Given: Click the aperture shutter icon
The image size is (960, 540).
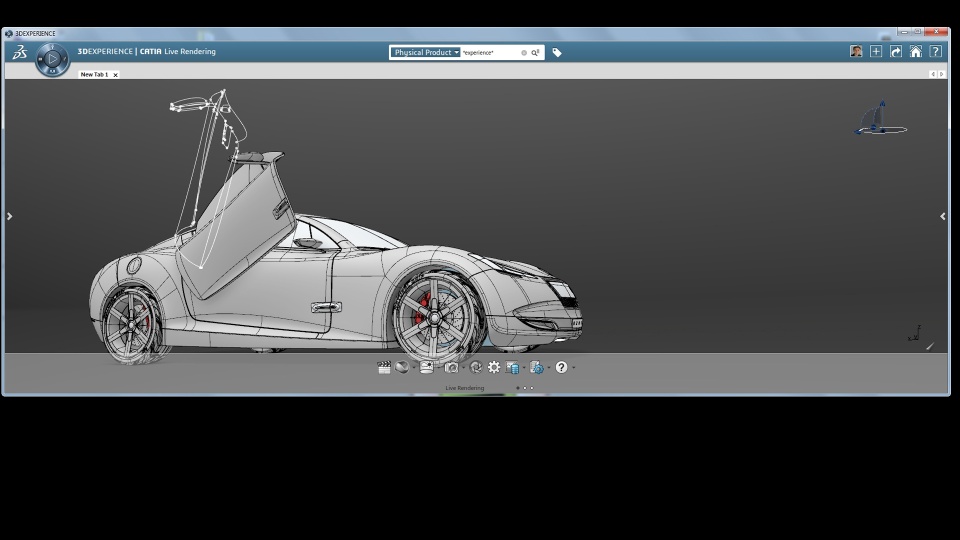Looking at the screenshot, I should coord(476,367).
